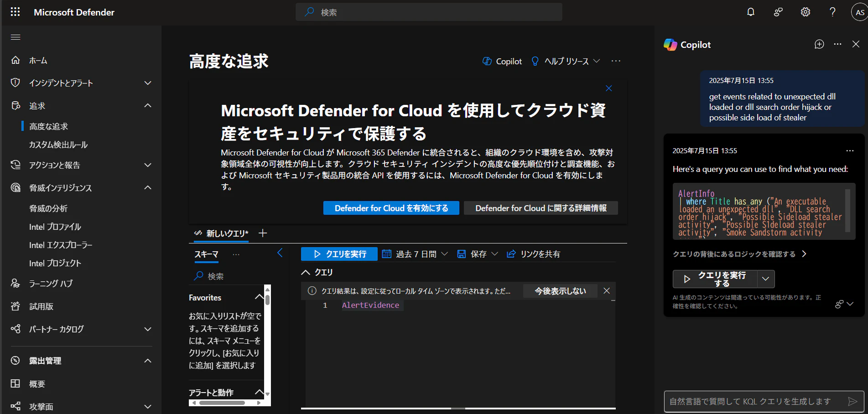Image resolution: width=868 pixels, height=414 pixels.
Task: Open Intel projects nav item
Action: 55,263
